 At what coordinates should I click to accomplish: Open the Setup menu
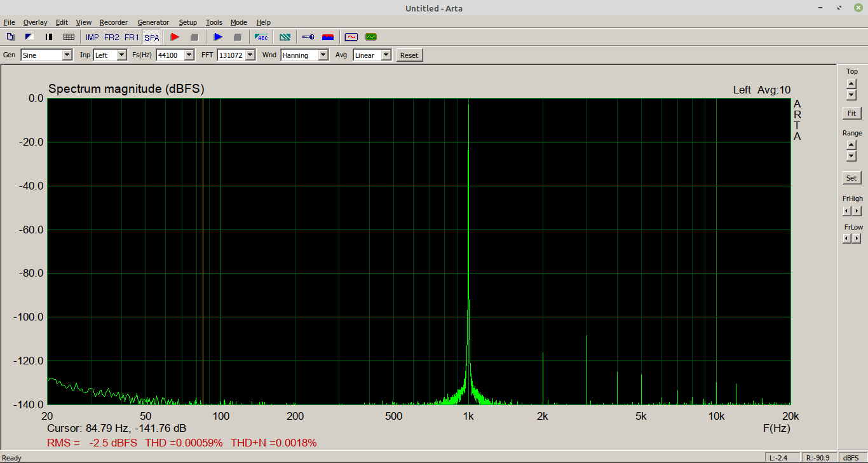[x=188, y=22]
